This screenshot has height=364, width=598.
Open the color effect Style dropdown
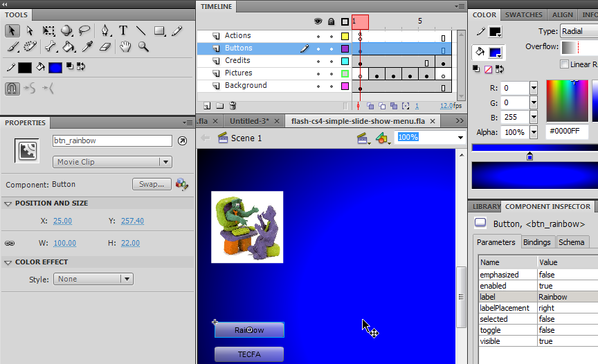point(93,279)
